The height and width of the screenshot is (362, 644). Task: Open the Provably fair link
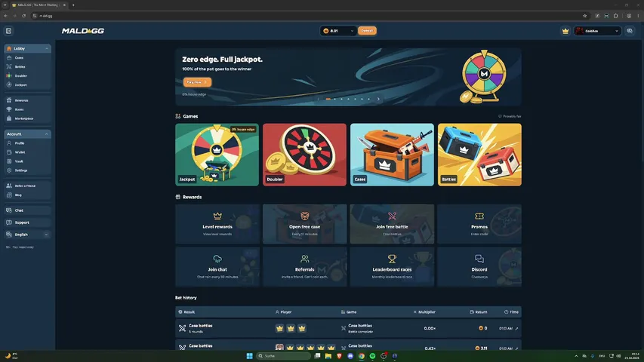pos(510,117)
